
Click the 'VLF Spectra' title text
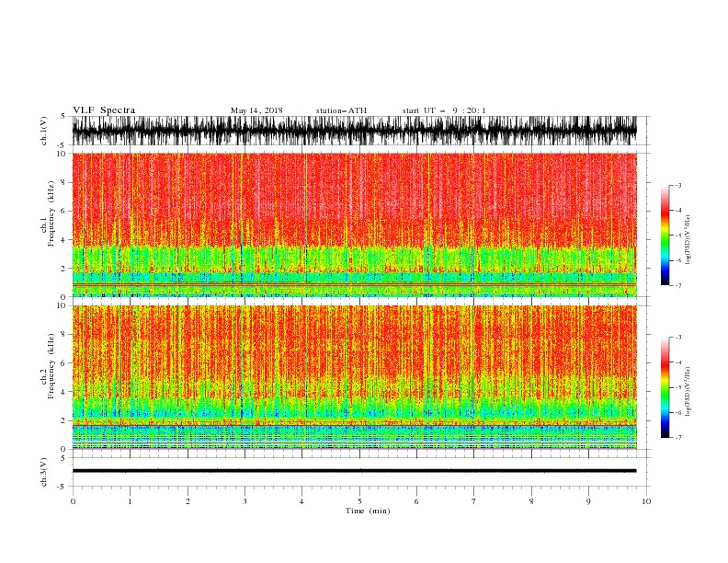(x=104, y=110)
